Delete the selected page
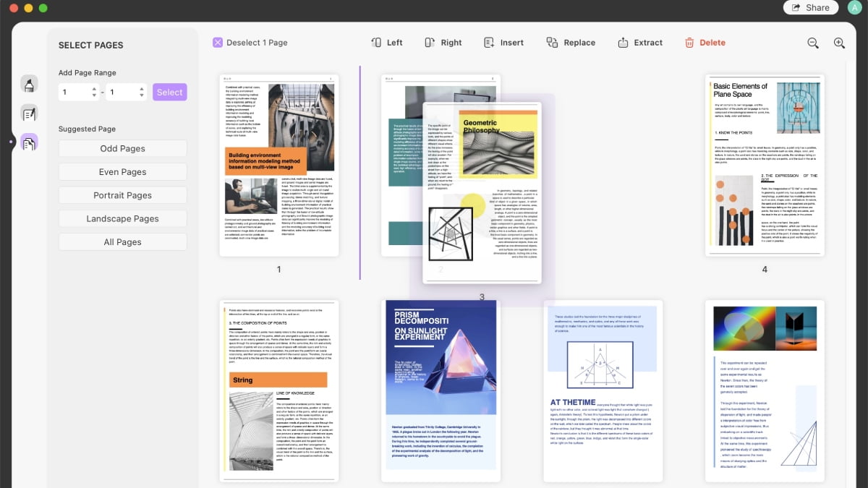 coord(705,43)
